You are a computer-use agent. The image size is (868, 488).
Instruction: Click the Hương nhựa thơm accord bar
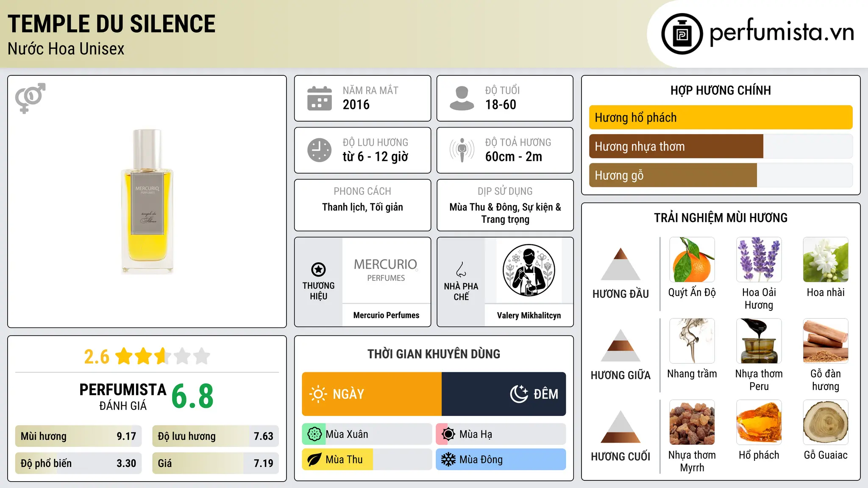tap(721, 147)
